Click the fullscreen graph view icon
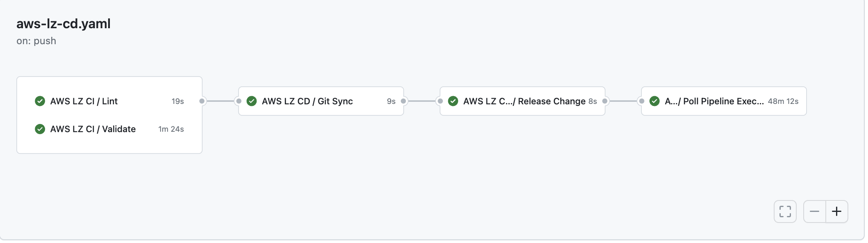This screenshot has width=868, height=243. pos(785,211)
